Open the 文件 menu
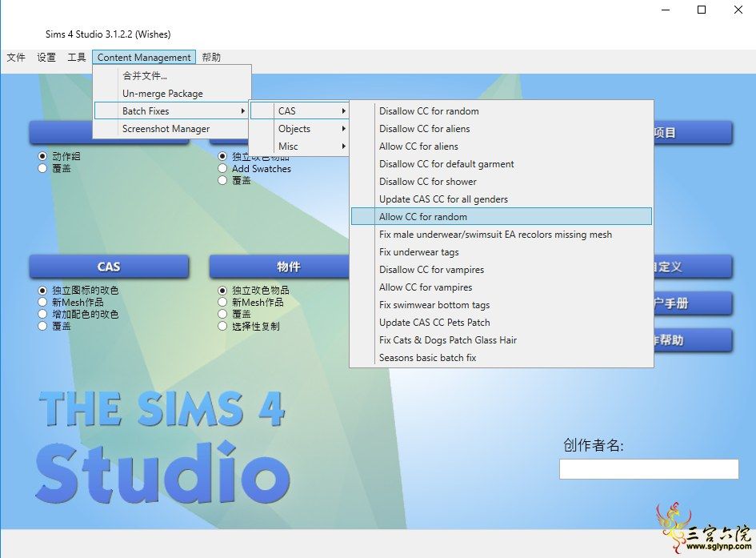756x558 pixels. pos(16,58)
